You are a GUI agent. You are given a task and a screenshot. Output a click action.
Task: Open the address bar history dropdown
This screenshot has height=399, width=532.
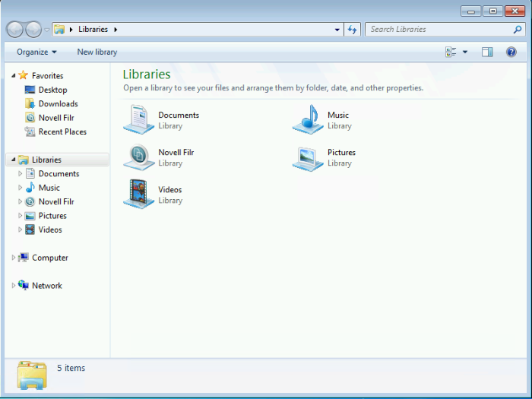coord(337,30)
